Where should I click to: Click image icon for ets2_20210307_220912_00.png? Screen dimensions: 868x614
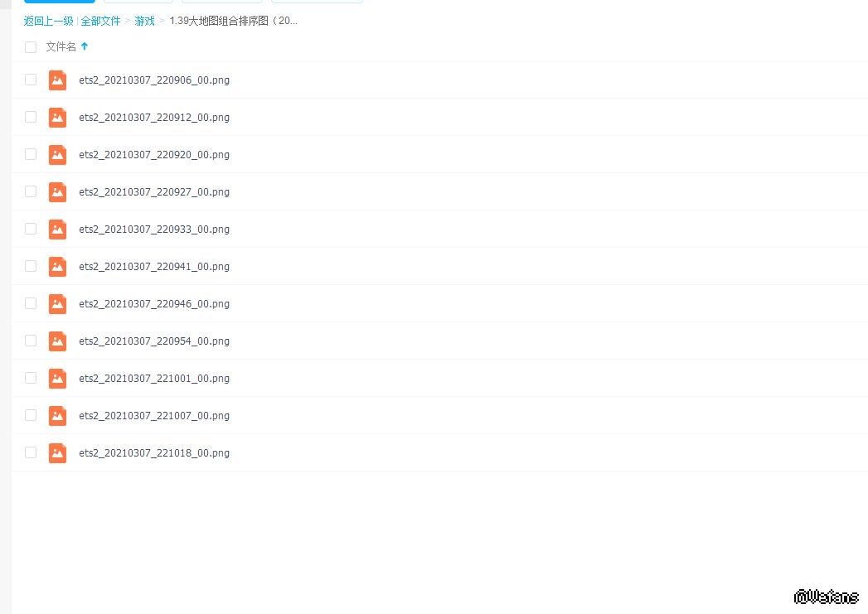pyautogui.click(x=57, y=117)
